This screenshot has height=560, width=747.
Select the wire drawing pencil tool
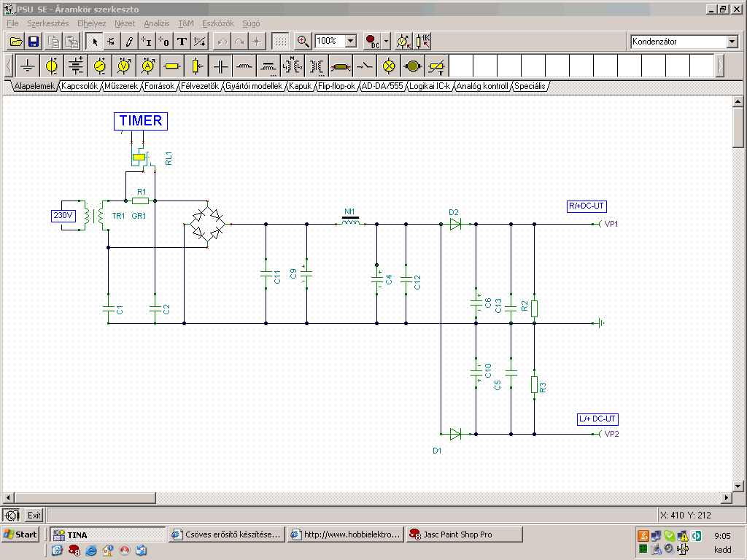pos(128,42)
